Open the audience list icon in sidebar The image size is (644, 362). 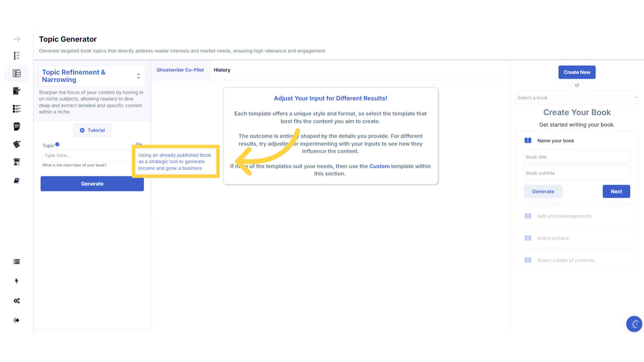coord(17,55)
